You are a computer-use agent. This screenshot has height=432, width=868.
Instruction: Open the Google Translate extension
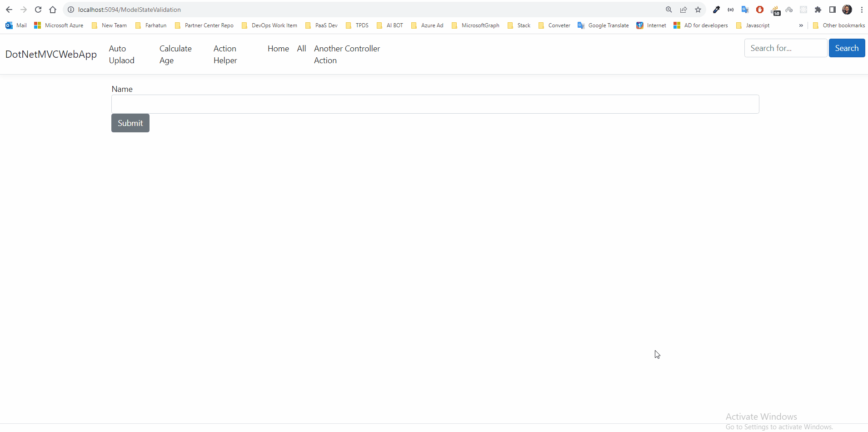pyautogui.click(x=745, y=10)
